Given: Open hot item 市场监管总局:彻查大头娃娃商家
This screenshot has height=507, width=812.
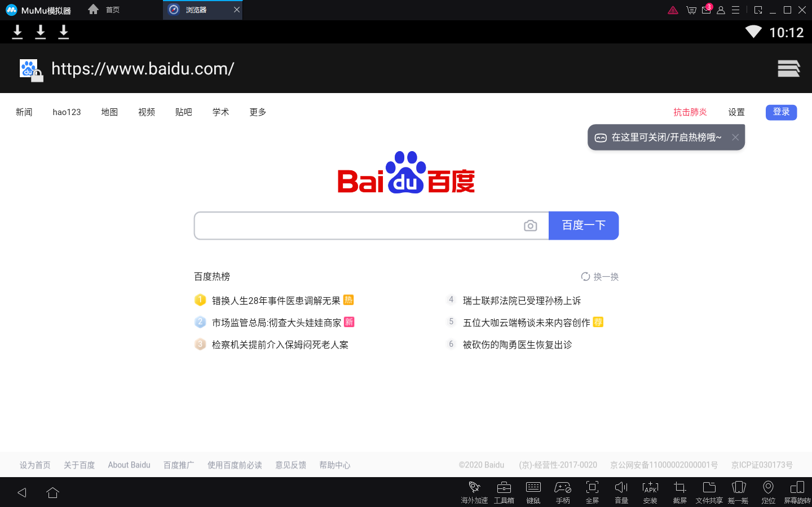Looking at the screenshot, I should pyautogui.click(x=277, y=323).
